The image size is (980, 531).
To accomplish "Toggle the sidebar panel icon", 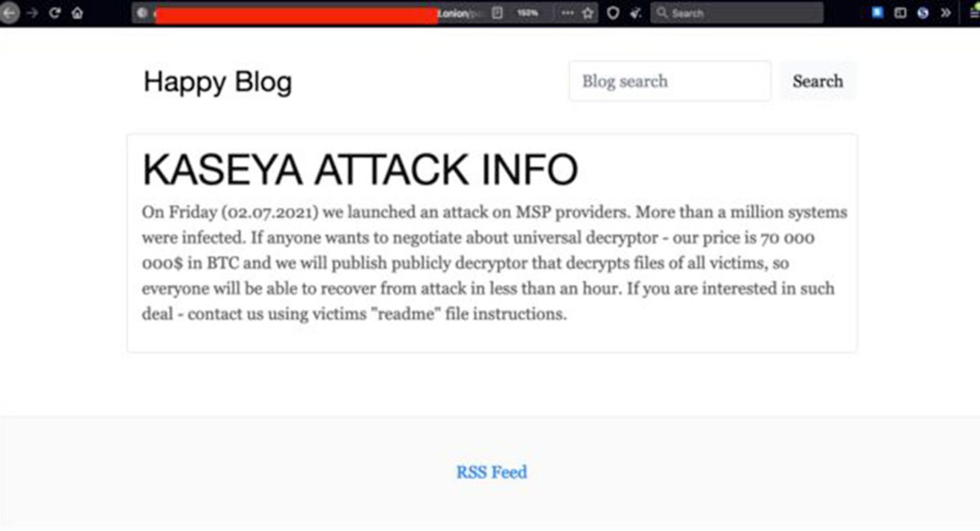I will [x=900, y=13].
